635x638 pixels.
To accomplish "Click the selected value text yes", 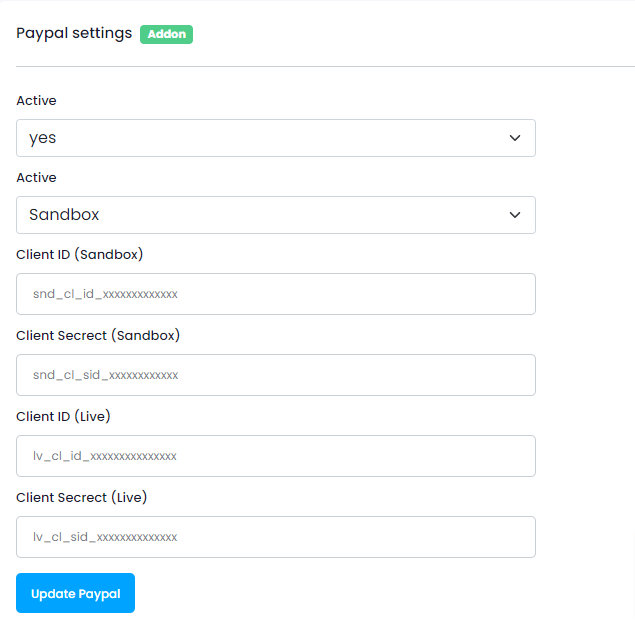I will pyautogui.click(x=43, y=138).
